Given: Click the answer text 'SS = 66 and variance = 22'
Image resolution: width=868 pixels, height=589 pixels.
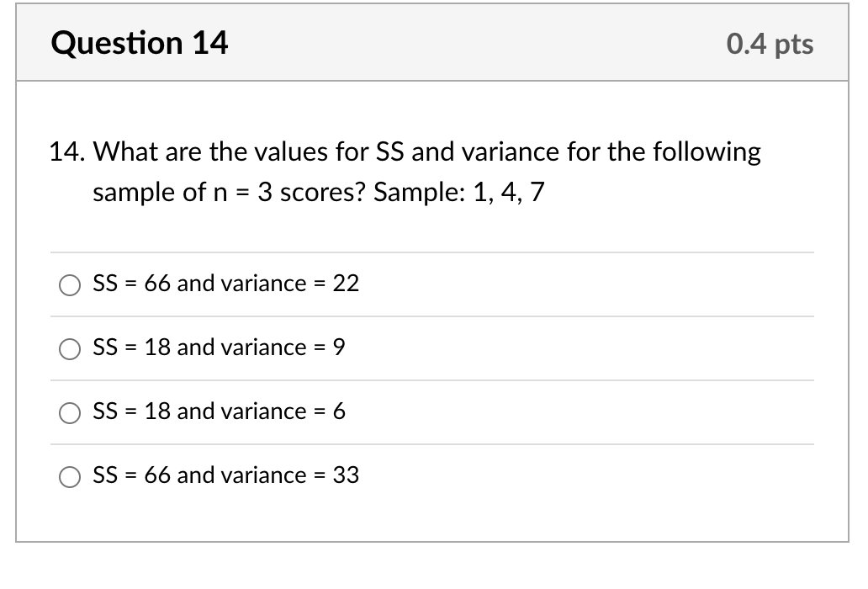Looking at the screenshot, I should tap(225, 284).
